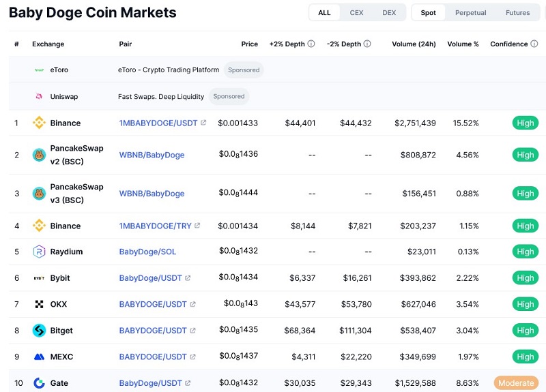Click the Moderate confidence badge for Gate

pos(515,383)
